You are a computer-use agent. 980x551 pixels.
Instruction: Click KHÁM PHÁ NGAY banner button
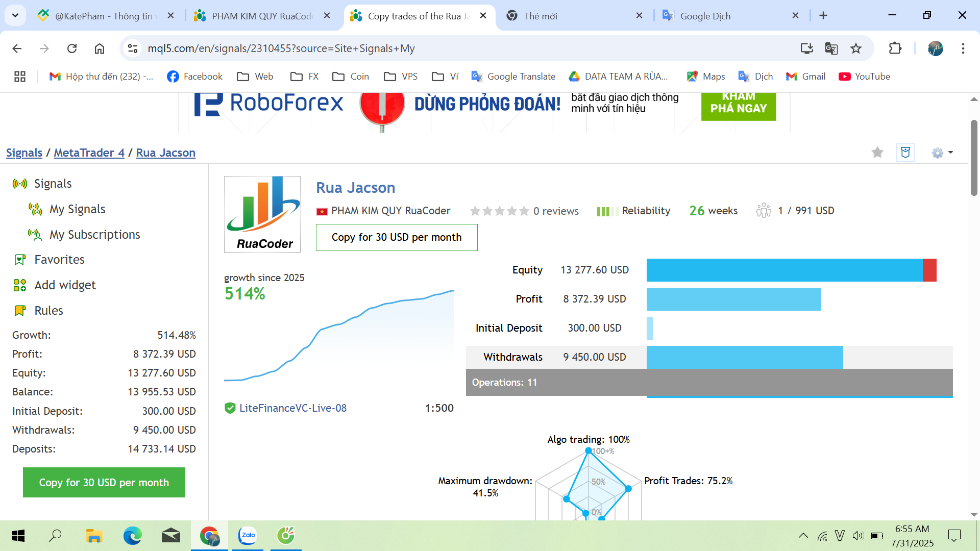[x=738, y=106]
